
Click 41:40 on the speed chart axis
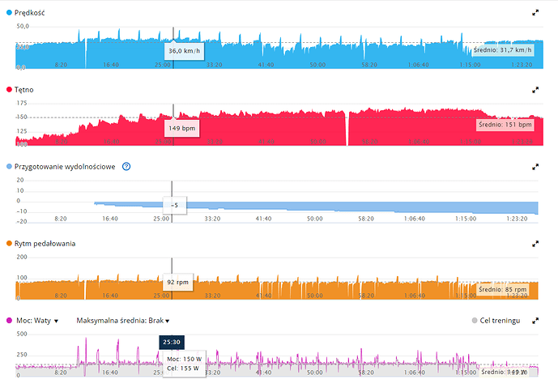click(266, 65)
